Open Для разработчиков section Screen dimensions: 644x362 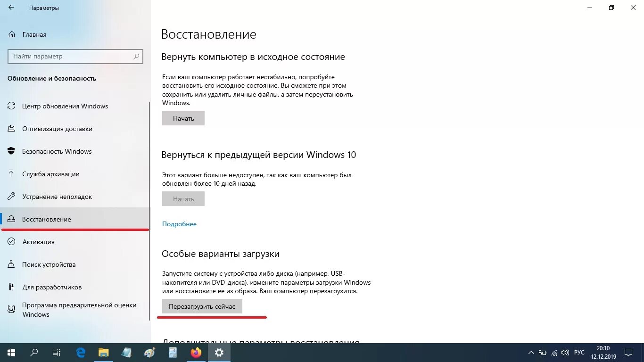tap(75, 287)
